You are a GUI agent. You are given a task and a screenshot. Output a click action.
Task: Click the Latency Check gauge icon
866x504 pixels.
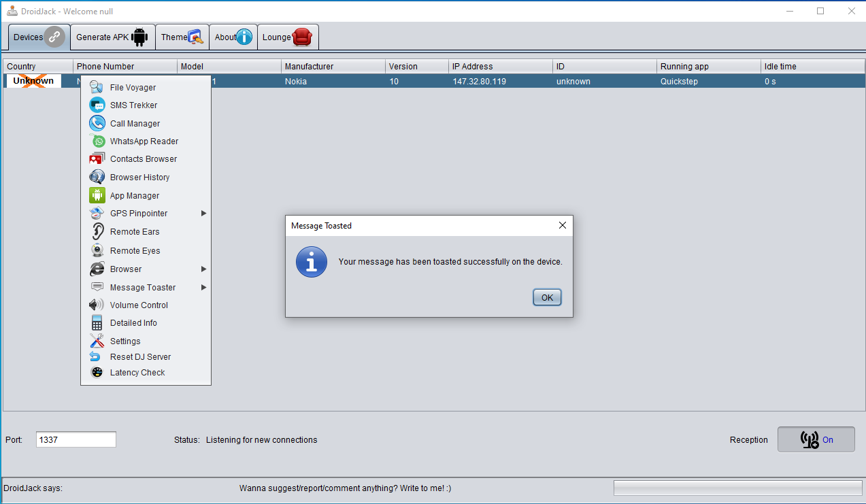click(97, 372)
